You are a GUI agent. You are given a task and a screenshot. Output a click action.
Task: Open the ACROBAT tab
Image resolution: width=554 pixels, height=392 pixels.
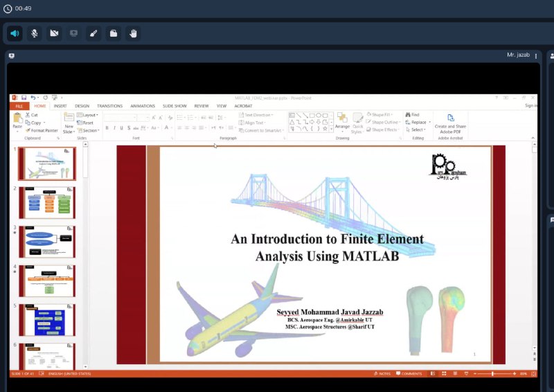[244, 106]
